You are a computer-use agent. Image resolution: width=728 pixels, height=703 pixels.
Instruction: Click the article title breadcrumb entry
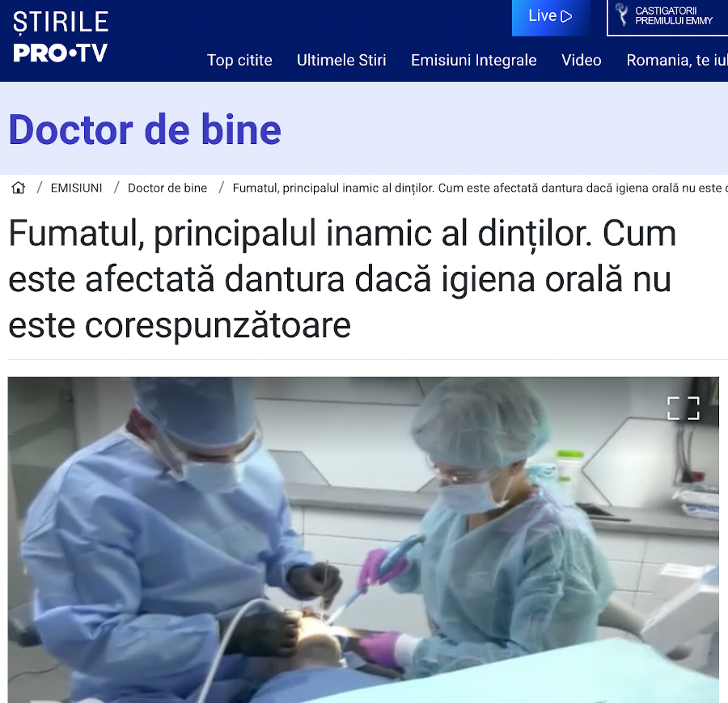(480, 188)
